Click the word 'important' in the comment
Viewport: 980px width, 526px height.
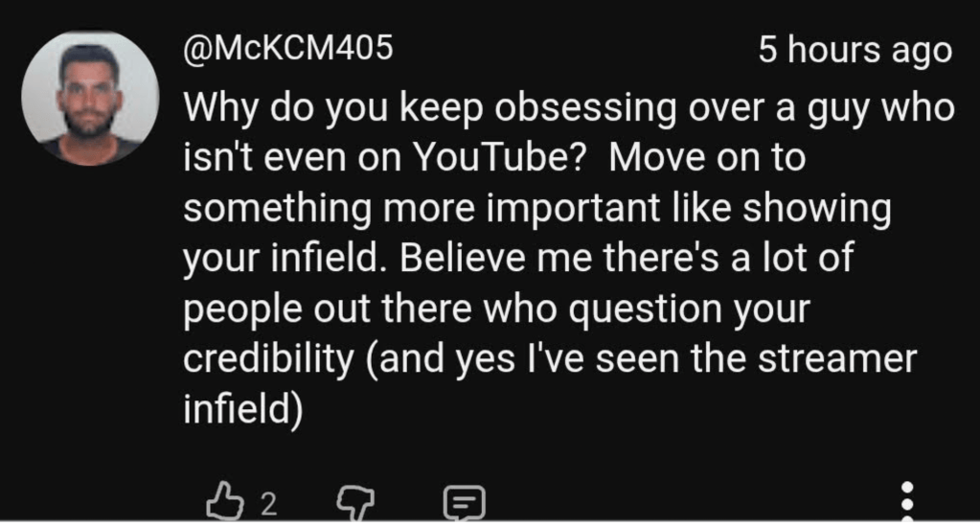(573, 209)
